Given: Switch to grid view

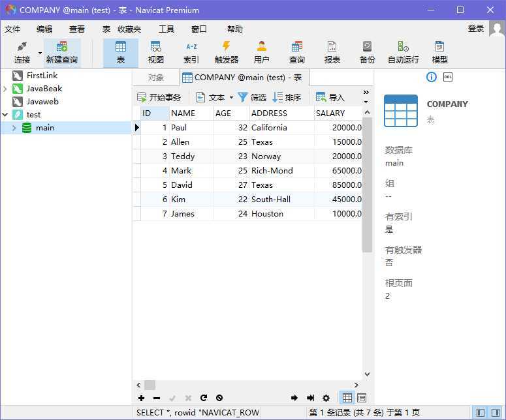Looking at the screenshot, I should [347, 398].
